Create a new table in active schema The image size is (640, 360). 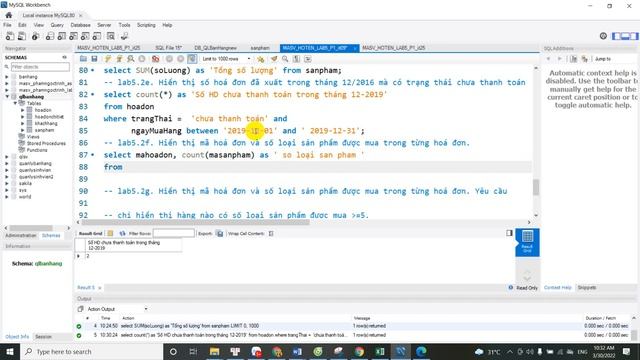click(62, 36)
